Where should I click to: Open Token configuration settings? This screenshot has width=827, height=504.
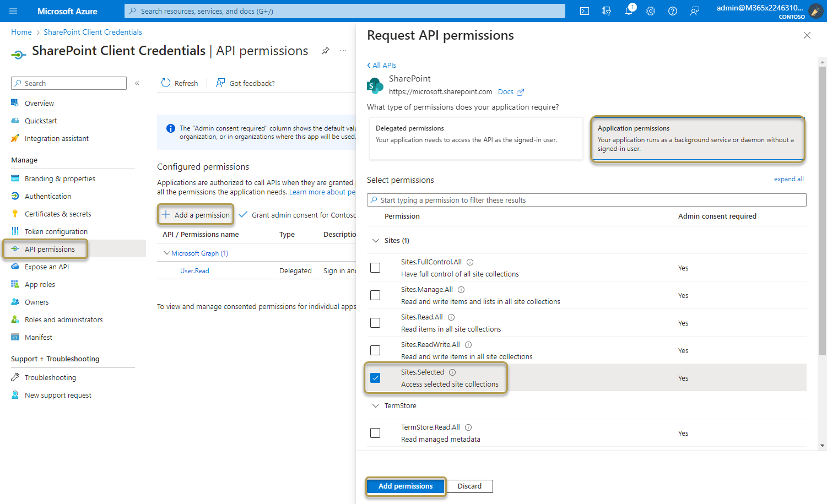click(x=56, y=231)
